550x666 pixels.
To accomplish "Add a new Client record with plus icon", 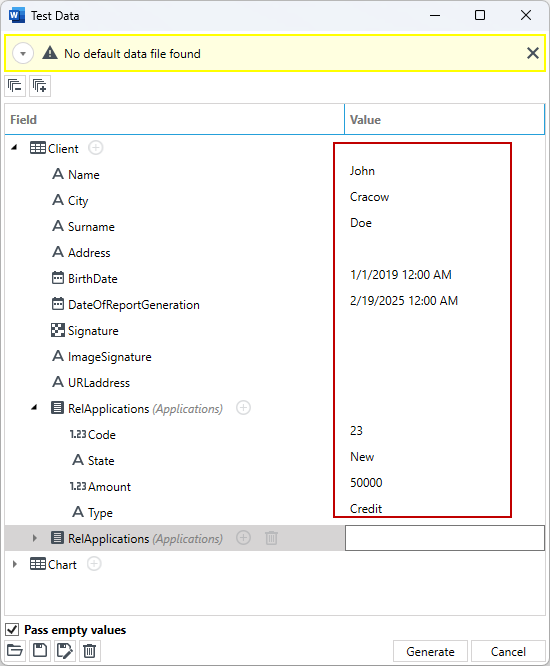I will 96,148.
